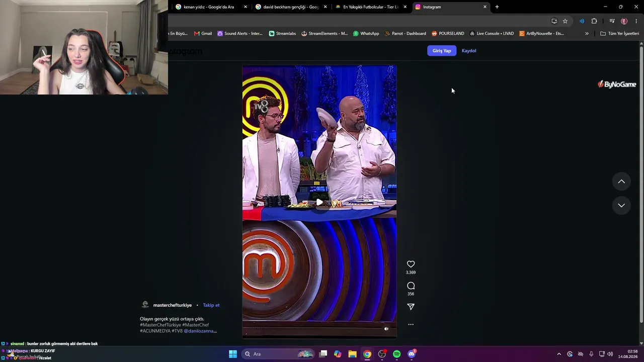Like the MasterChef reel with heart icon

(411, 264)
